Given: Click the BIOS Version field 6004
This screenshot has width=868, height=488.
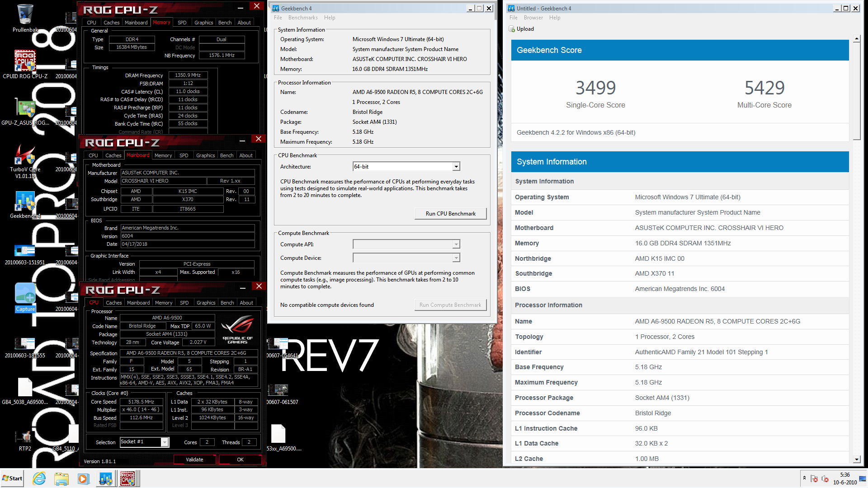Looking at the screenshot, I should point(188,236).
